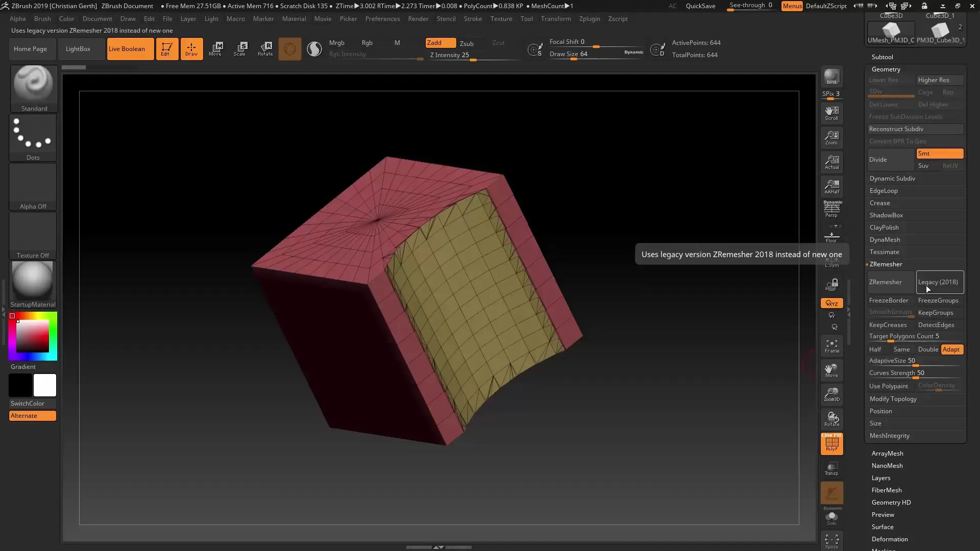Toggle the Rgb channel button
This screenshot has width=980, height=551.
[367, 43]
